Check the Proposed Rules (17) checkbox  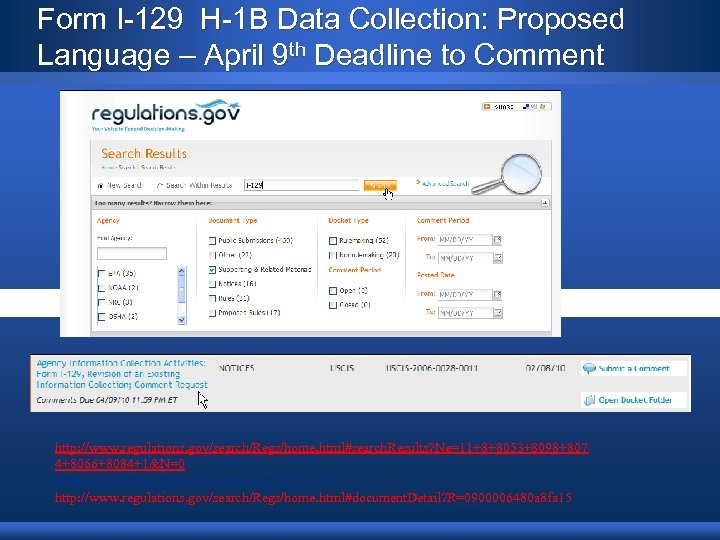click(x=212, y=313)
